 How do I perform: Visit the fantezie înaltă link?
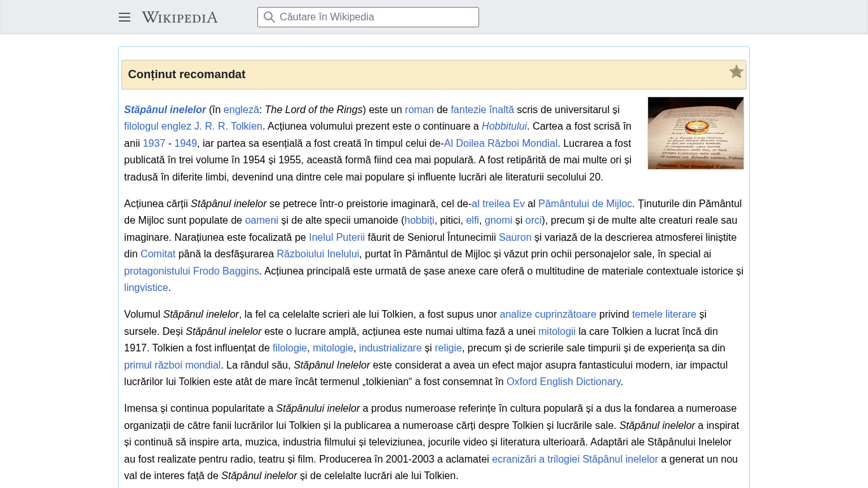pos(482,109)
